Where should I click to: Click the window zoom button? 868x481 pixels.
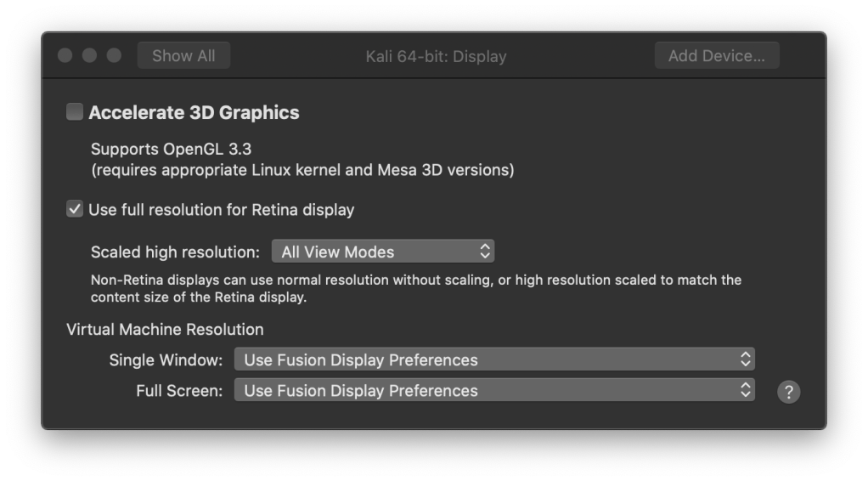click(x=114, y=56)
